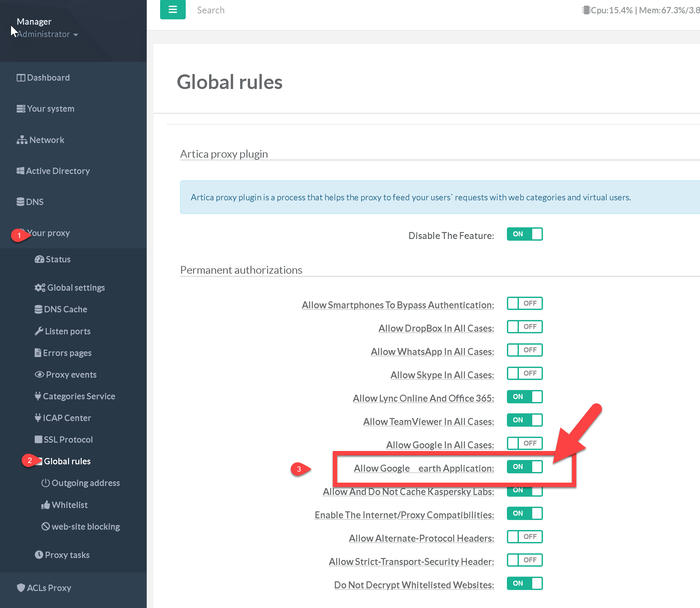Click the ACLs Proxy shield icon
This screenshot has width=700, height=608.
tap(21, 588)
